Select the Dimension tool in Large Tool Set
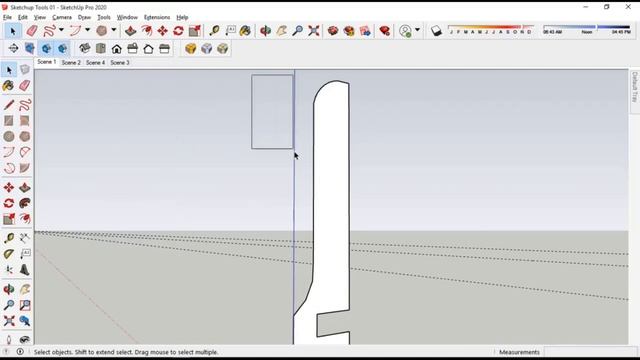640x360 pixels. pos(24,238)
